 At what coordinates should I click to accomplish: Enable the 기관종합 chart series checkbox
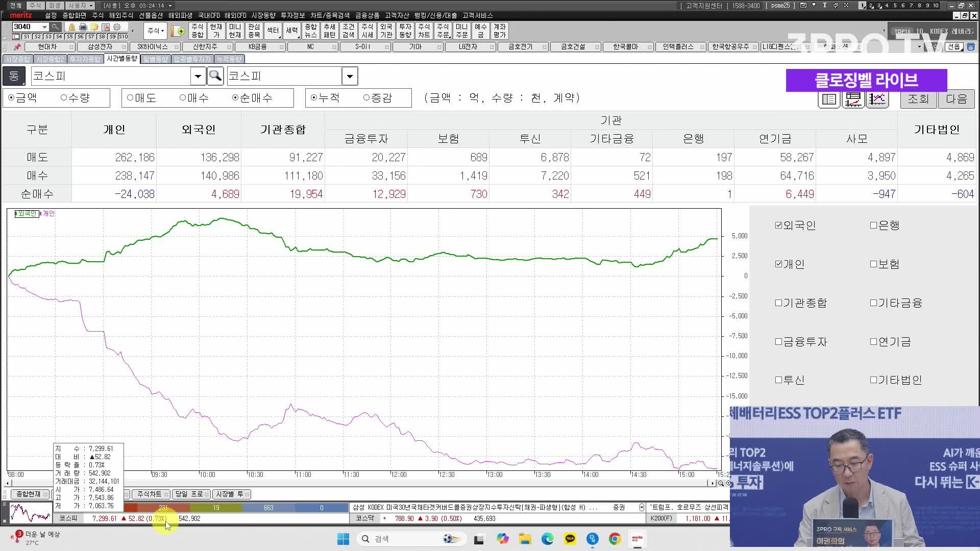[778, 303]
